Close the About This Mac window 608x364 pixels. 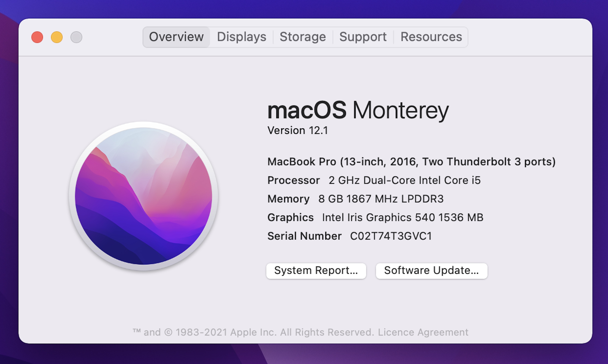pyautogui.click(x=37, y=37)
